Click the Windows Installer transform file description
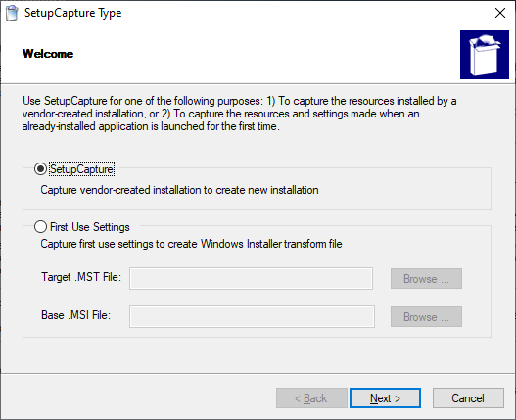516x420 pixels. pos(191,244)
